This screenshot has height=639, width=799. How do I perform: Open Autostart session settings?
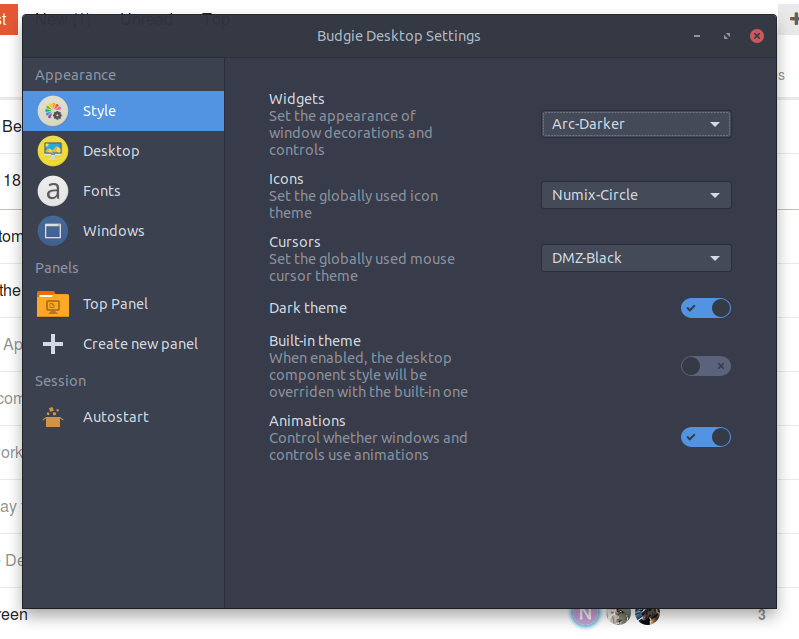point(123,417)
